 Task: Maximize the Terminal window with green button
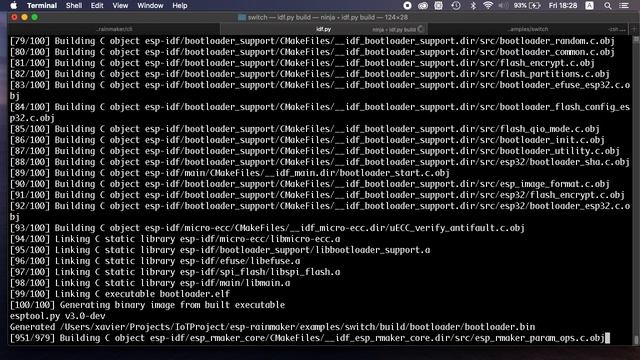pyautogui.click(x=35, y=17)
